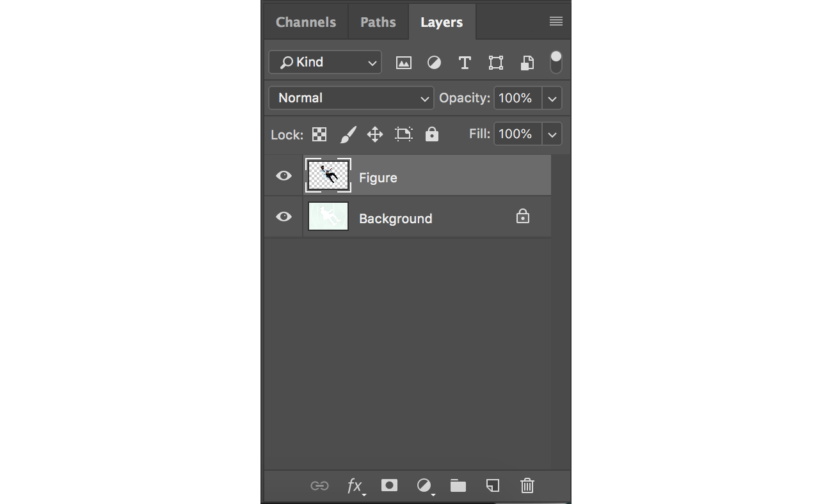Screen dimensions: 832x504
Task: Open the Normal blend mode dropdown
Action: pos(351,98)
